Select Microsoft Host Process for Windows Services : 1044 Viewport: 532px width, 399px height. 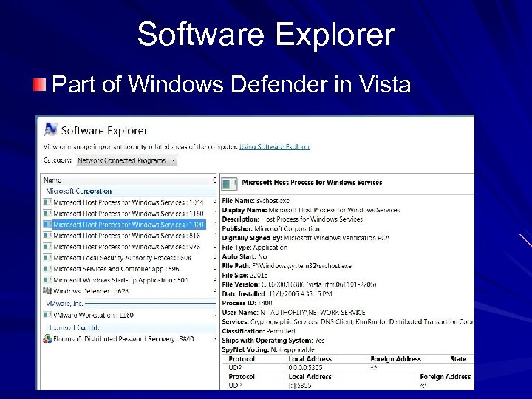point(129,202)
